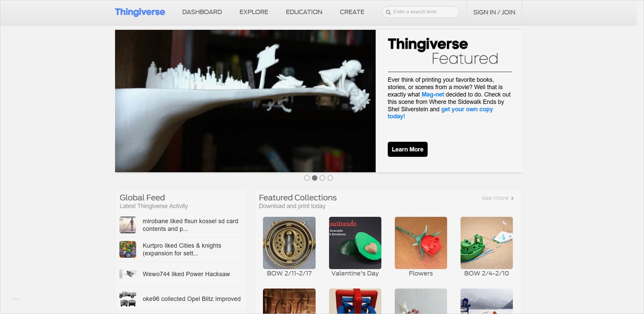Image resolution: width=644 pixels, height=314 pixels.
Task: Open the BOW 2/11-2/17 collection image
Action: [x=289, y=243]
